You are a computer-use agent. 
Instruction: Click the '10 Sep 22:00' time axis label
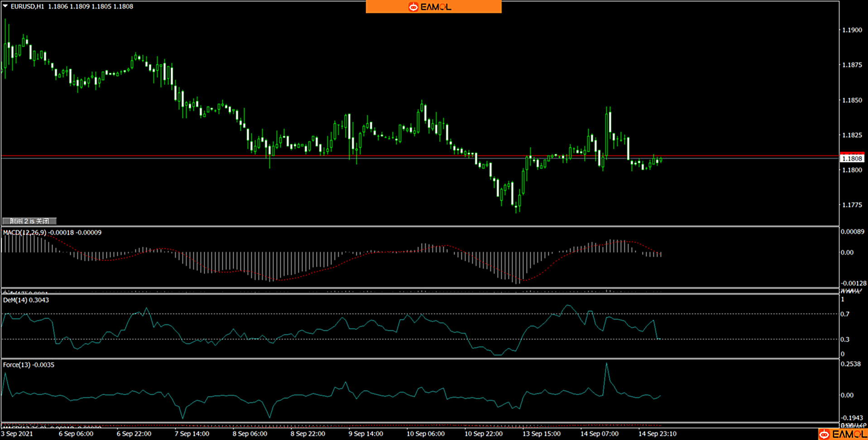[x=484, y=434]
